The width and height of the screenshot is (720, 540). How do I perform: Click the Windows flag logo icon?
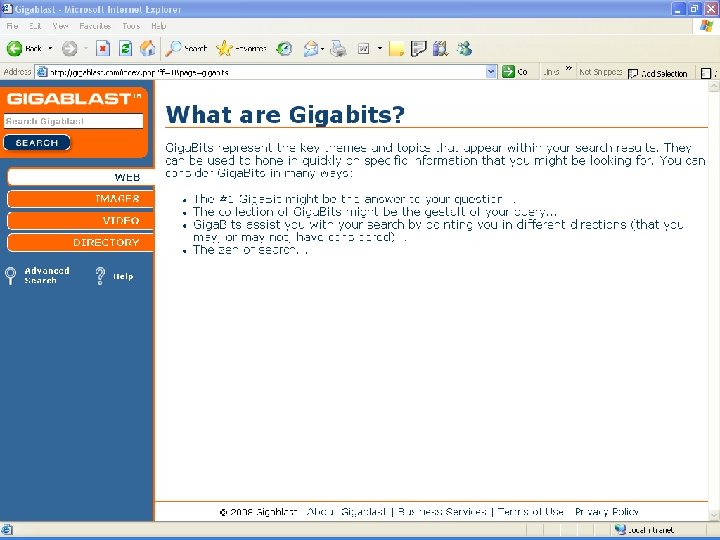(706, 26)
